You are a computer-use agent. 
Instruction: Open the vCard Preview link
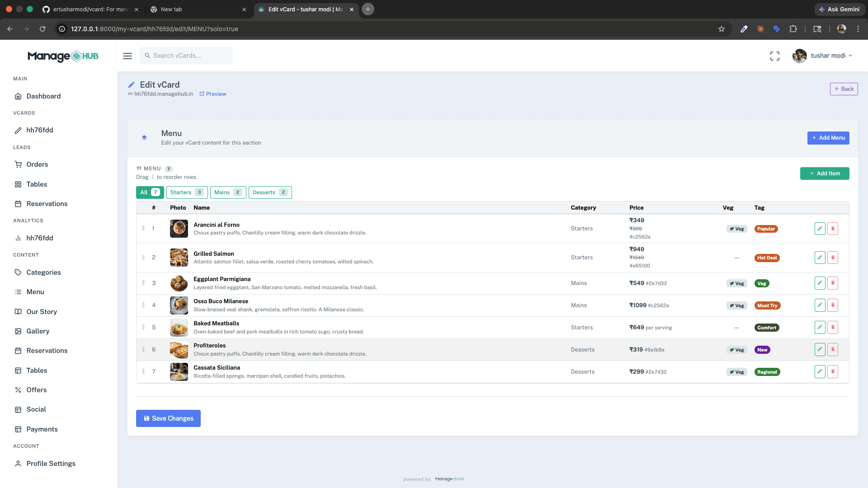point(213,94)
